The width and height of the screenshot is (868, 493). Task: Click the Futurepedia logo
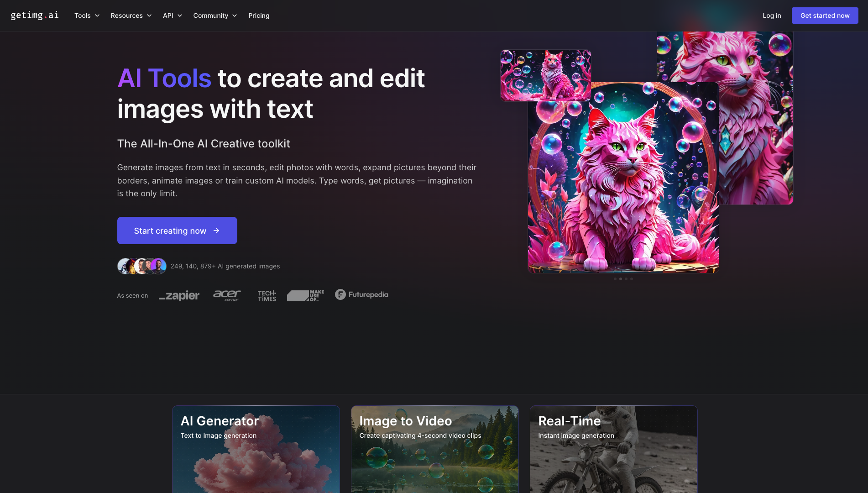361,295
